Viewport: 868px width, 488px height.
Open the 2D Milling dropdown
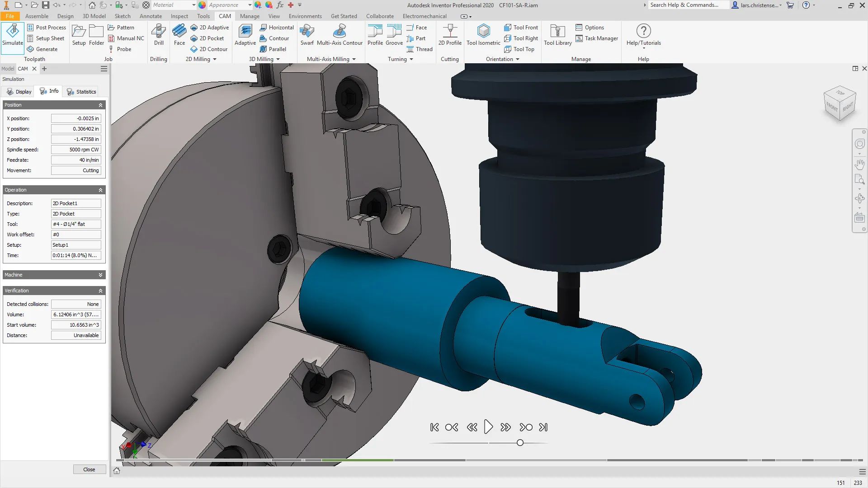pyautogui.click(x=200, y=59)
